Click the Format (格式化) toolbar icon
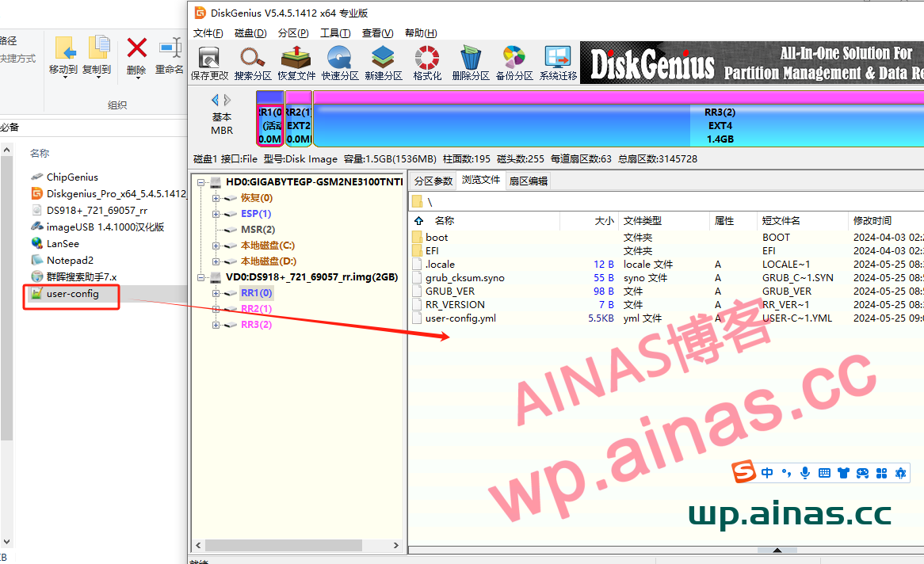This screenshot has height=564, width=924. [x=427, y=63]
